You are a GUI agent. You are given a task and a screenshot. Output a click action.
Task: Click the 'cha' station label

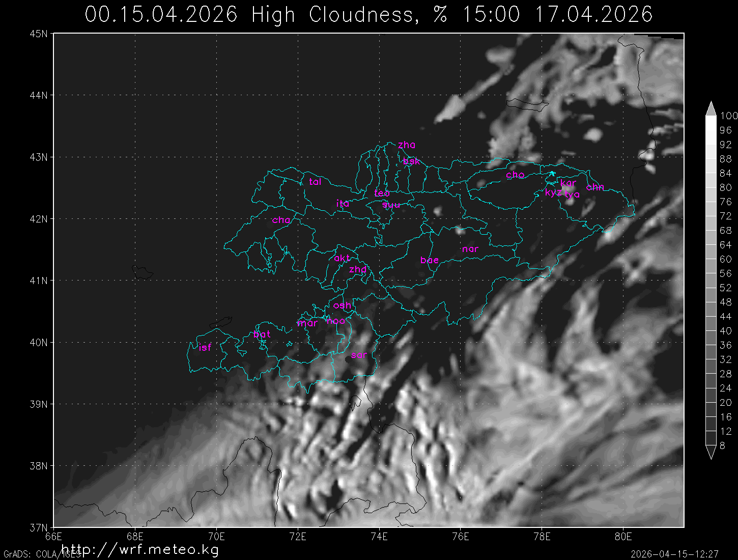(281, 220)
